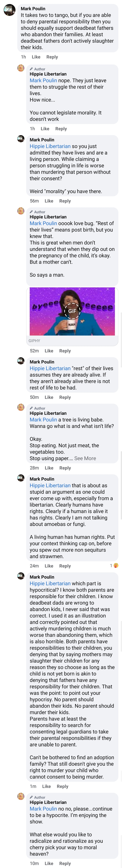Screen dimensions: 122x868
Task: Open Hippie Libertarian mention in "assumes they are already alive" comment
Action: [50, 368]
